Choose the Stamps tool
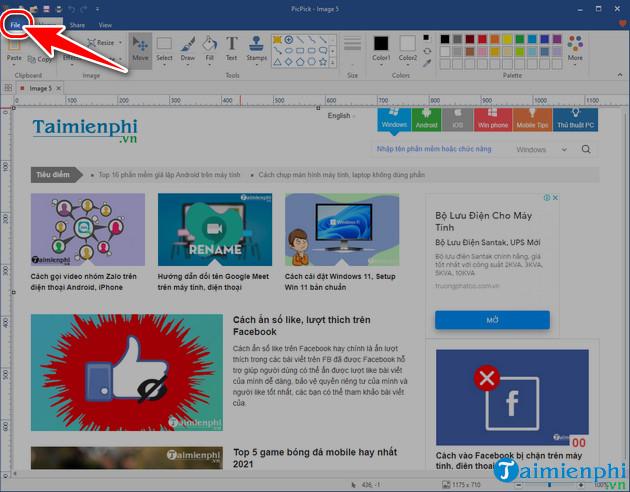This screenshot has height=492, width=630. pos(256,50)
